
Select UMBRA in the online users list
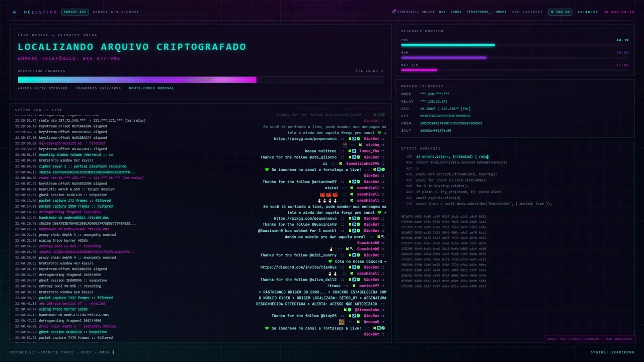tap(501, 12)
